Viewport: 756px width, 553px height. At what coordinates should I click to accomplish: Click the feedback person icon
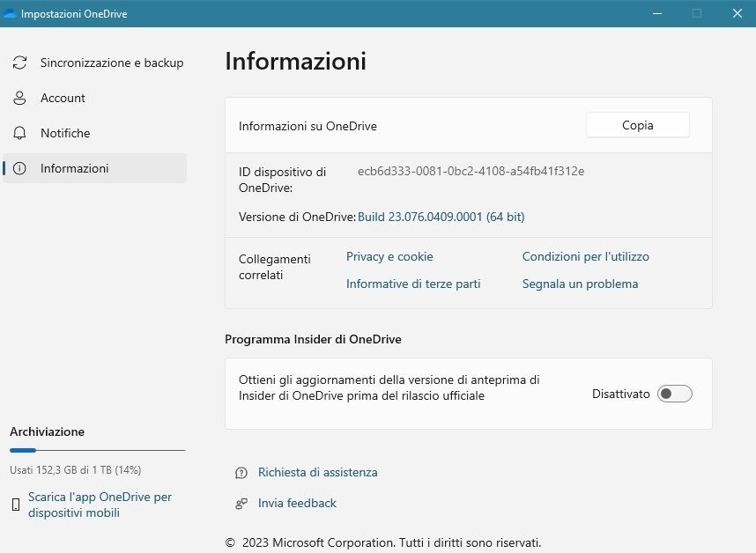241,504
